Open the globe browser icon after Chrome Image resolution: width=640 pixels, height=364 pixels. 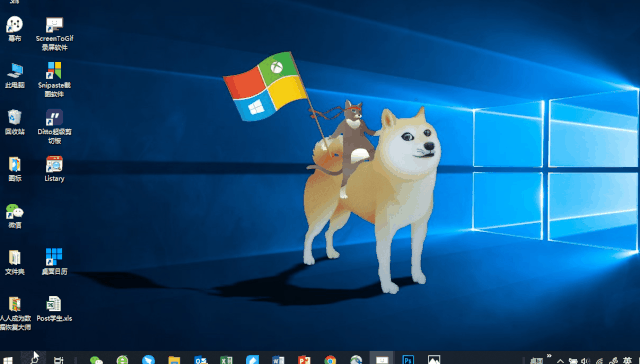(x=356, y=360)
